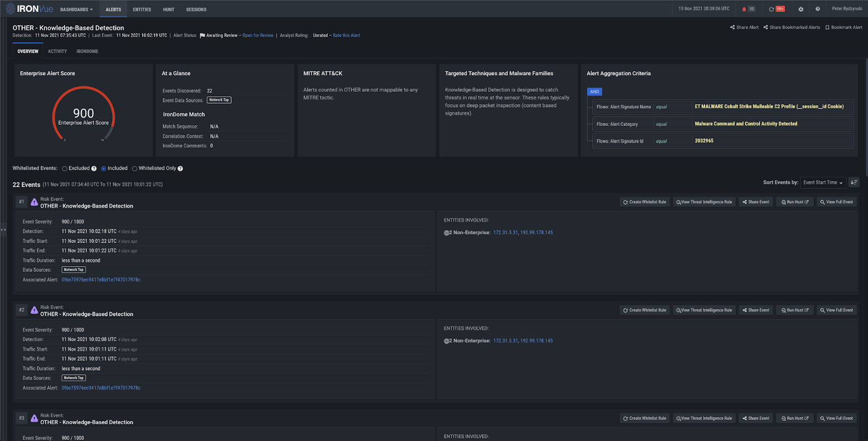
Task: Open the Peter Rydzynski user menu
Action: [847, 9]
